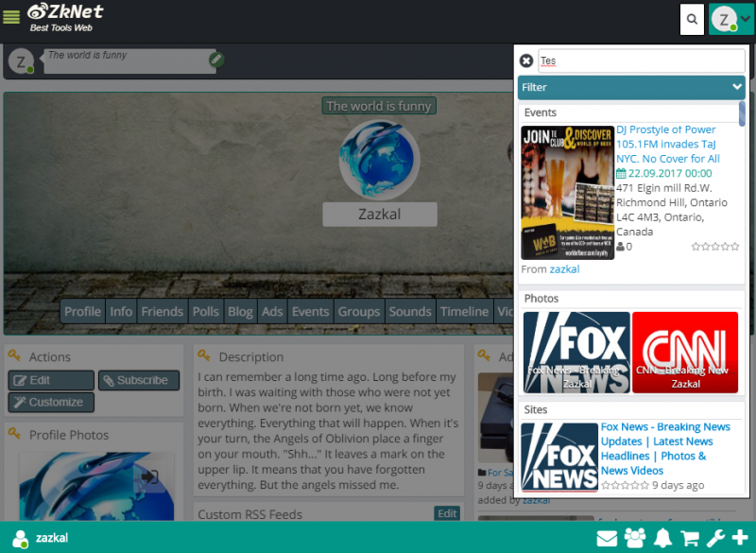The image size is (756, 553).
Task: Open the friends group icon
Action: tap(635, 538)
